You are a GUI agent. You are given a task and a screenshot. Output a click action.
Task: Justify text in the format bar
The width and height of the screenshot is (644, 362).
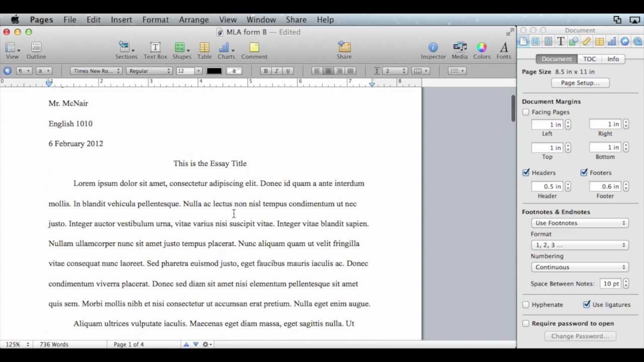[x=350, y=71]
